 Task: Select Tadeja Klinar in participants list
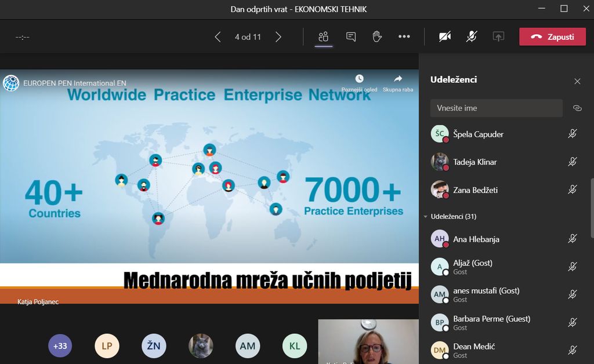tap(475, 162)
